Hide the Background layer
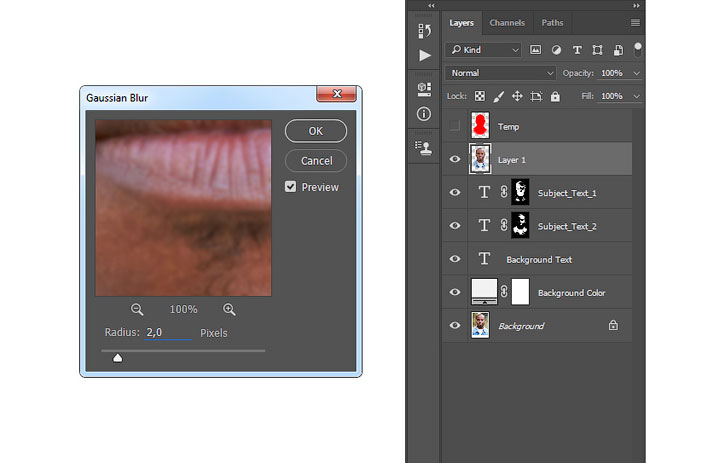 pos(455,325)
